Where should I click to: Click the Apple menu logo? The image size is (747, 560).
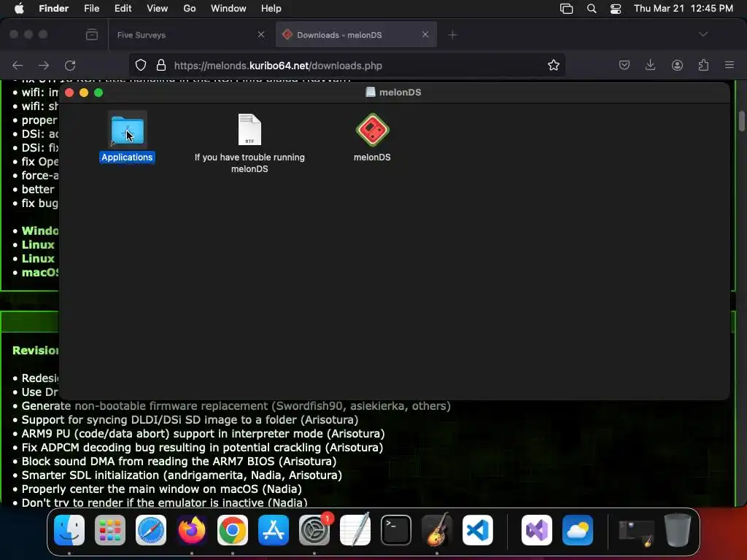[x=19, y=9]
